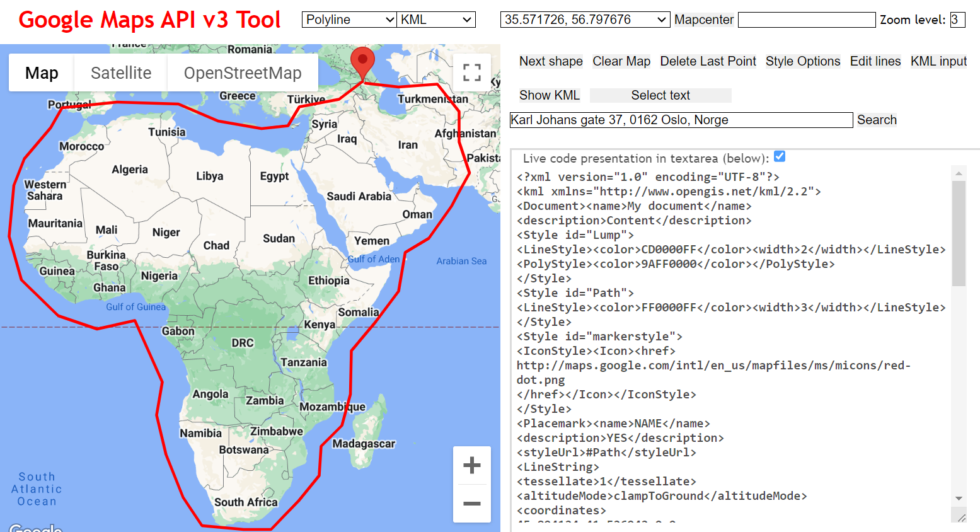Click the Egypt label on the map
This screenshot has height=532, width=980.
274,176
